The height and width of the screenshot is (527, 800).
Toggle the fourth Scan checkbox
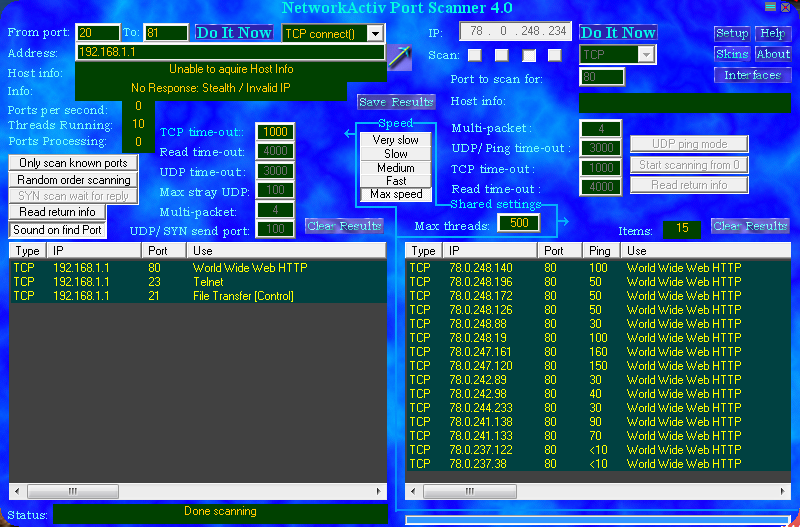pos(555,55)
